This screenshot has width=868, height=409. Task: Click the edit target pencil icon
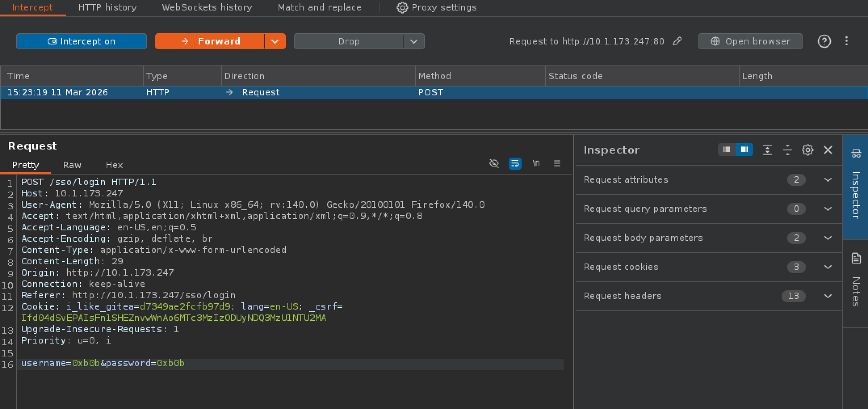677,41
